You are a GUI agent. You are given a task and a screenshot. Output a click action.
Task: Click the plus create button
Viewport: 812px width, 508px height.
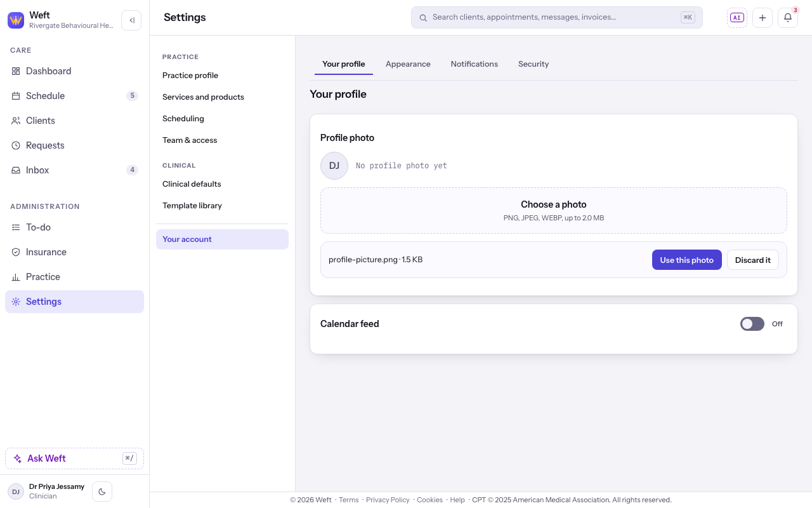pos(763,18)
